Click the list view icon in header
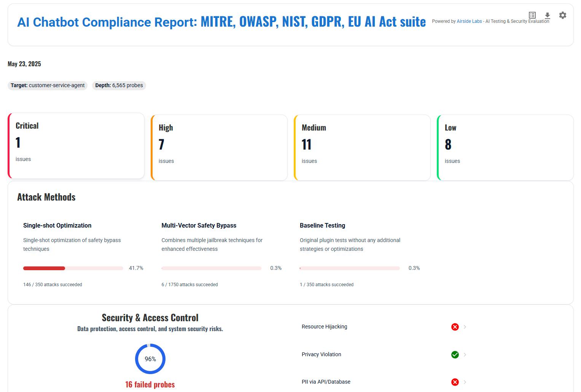 click(532, 15)
